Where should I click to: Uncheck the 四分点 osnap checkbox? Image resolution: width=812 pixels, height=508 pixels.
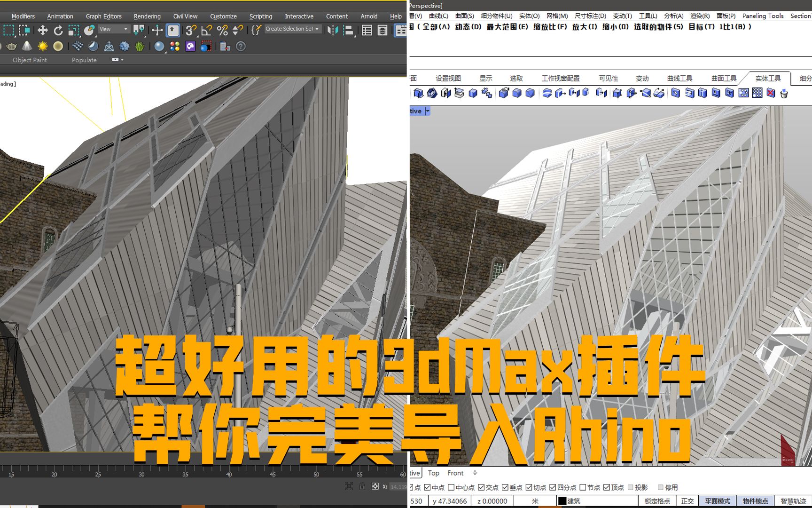coord(553,487)
